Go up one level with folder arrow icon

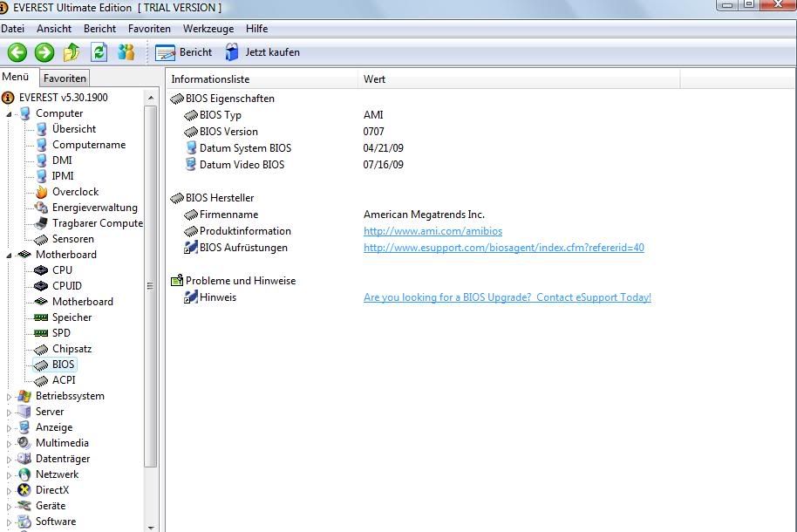(x=72, y=52)
